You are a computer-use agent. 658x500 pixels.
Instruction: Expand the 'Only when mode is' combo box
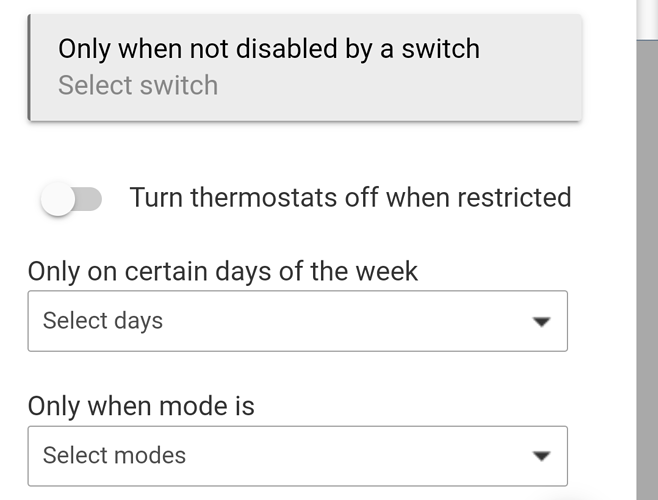(297, 456)
